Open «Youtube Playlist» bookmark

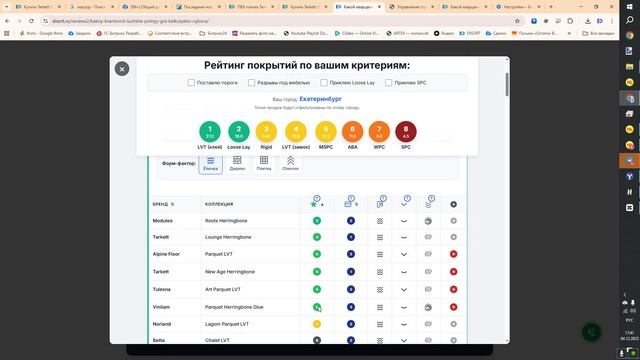tap(307, 33)
